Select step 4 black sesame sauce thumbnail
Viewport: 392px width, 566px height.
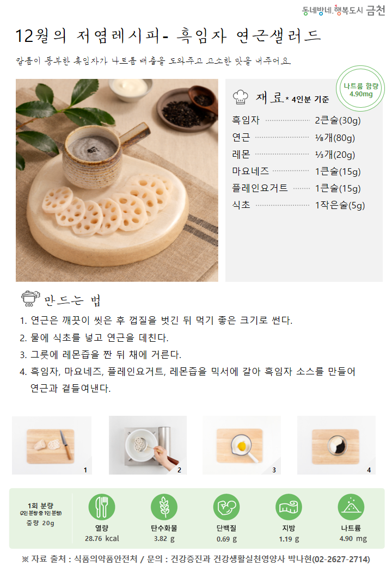point(336,445)
